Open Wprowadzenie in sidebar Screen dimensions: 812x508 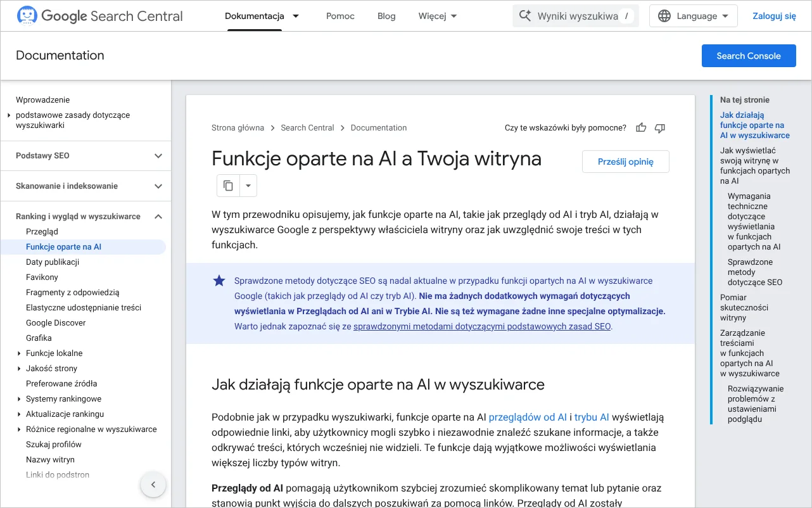coord(42,100)
